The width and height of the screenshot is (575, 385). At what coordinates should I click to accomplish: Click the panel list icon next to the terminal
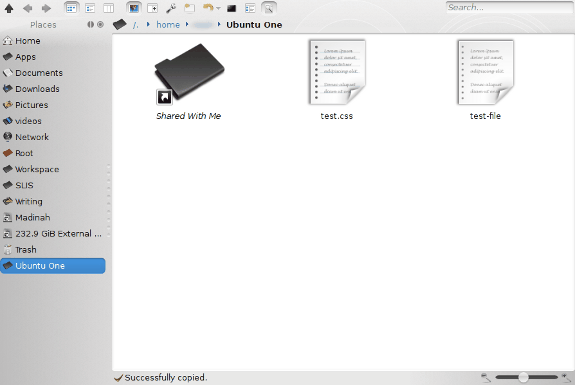click(250, 8)
